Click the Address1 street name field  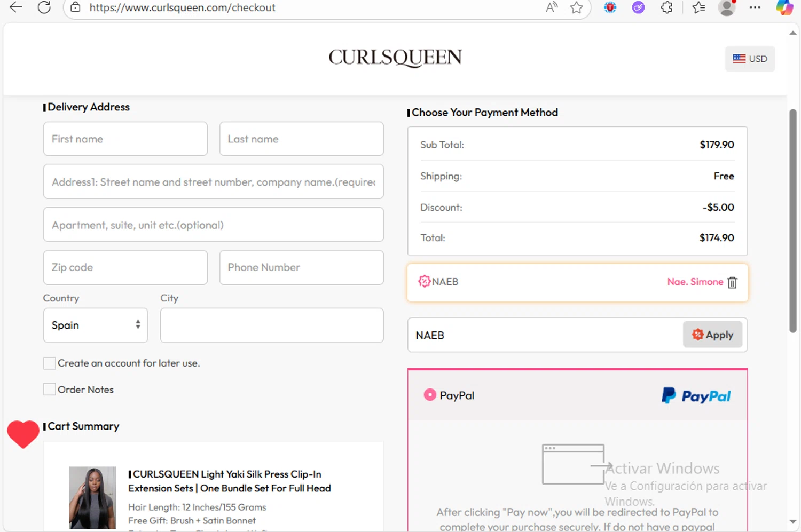[214, 181]
